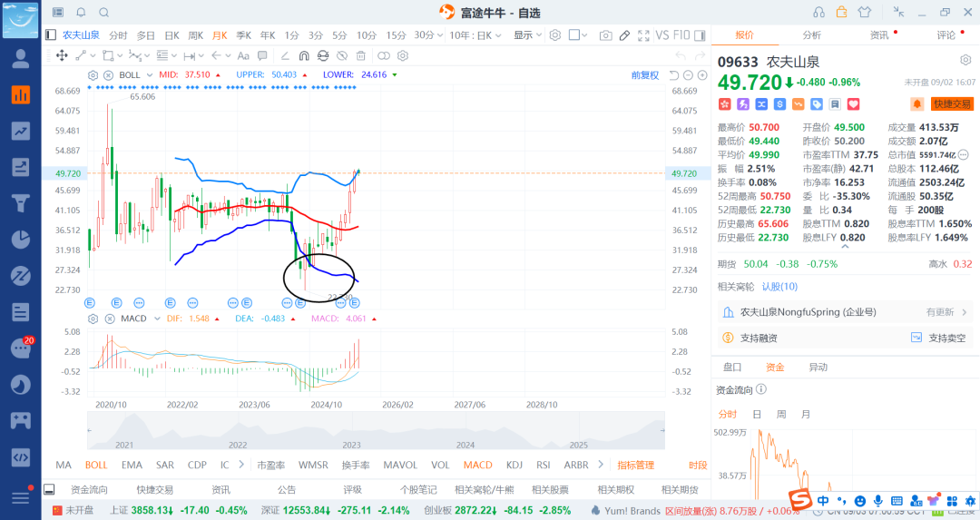Remove BOLL indicator with X icon
The width and height of the screenshot is (980, 520).
(108, 75)
